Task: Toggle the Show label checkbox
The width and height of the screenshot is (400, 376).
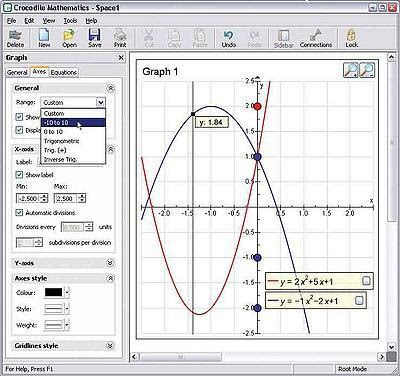Action: pyautogui.click(x=19, y=175)
